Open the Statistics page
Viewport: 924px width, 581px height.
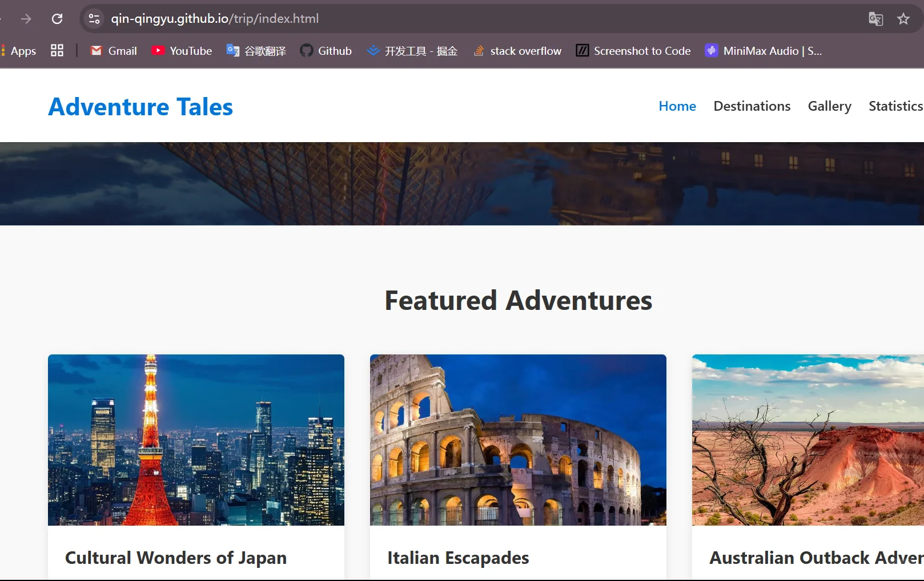[895, 106]
